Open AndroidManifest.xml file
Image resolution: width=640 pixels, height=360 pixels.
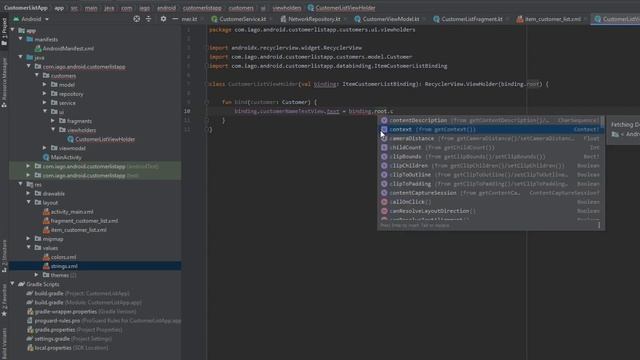[64, 49]
